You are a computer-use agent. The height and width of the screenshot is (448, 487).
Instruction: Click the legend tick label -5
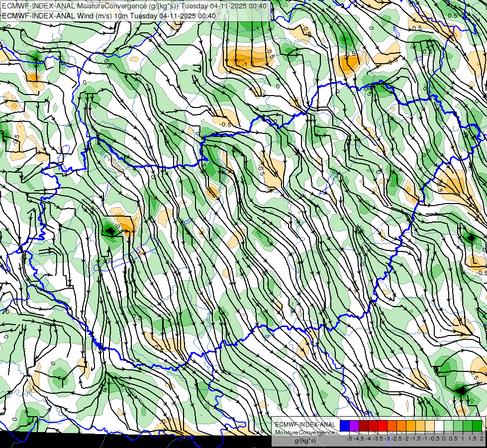pos(349,439)
